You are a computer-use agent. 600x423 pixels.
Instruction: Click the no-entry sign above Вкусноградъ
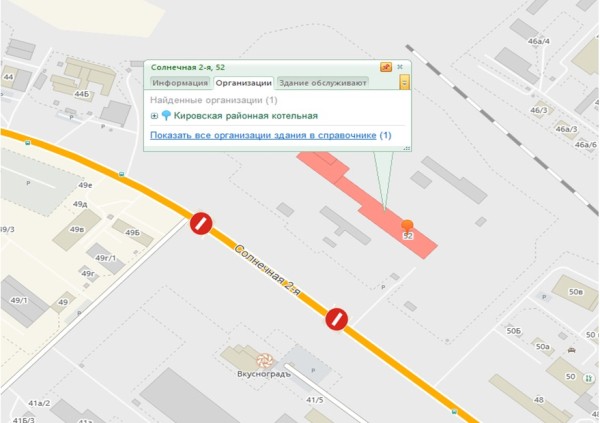[337, 319]
